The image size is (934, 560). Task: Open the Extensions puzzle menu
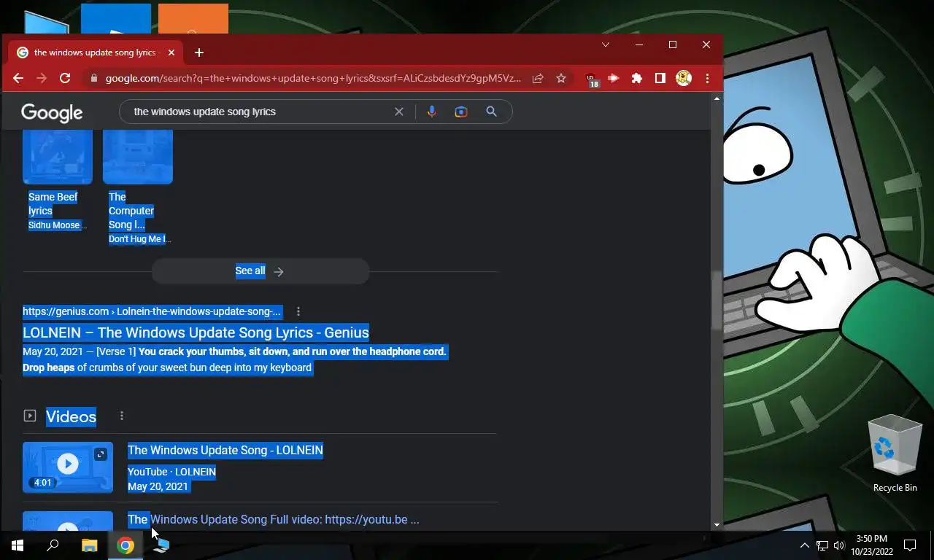pos(637,78)
